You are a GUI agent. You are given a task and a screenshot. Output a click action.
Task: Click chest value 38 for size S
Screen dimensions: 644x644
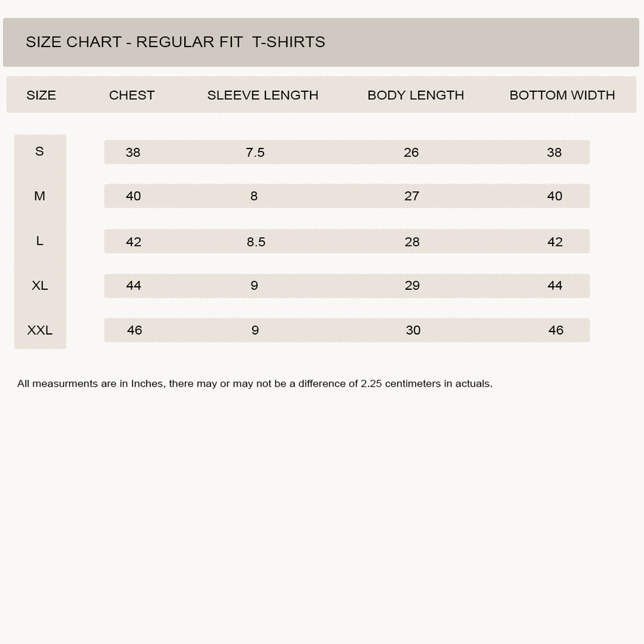click(x=133, y=152)
